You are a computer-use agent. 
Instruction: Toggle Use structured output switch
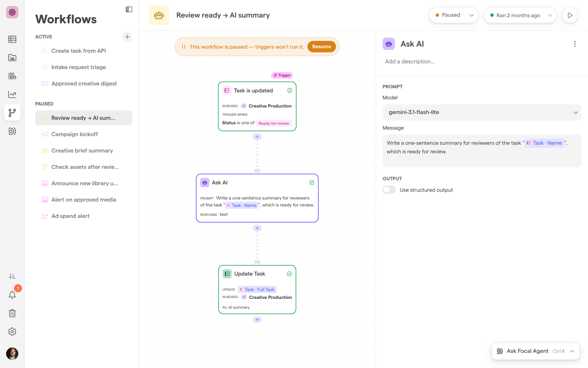[389, 190]
